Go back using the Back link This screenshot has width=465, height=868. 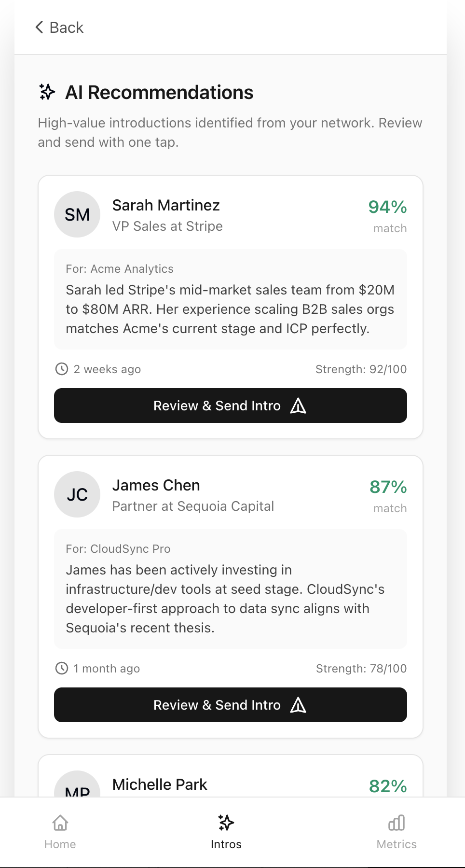pyautogui.click(x=66, y=28)
